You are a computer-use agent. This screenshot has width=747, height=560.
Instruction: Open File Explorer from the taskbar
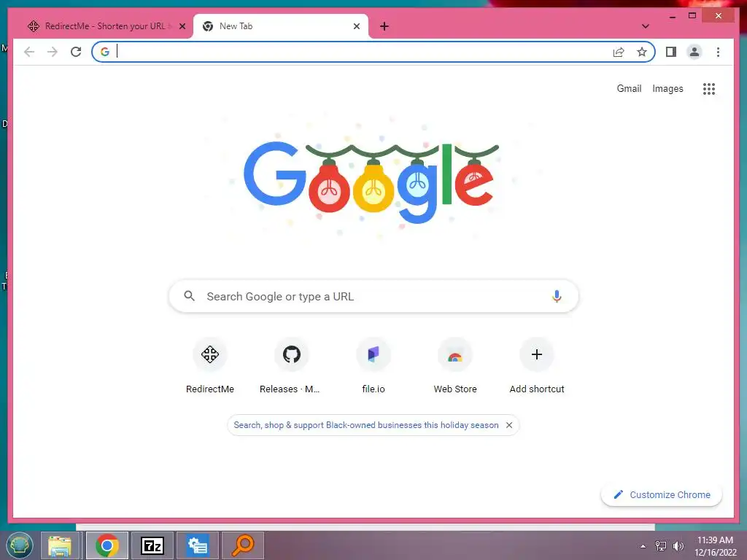[60, 545]
